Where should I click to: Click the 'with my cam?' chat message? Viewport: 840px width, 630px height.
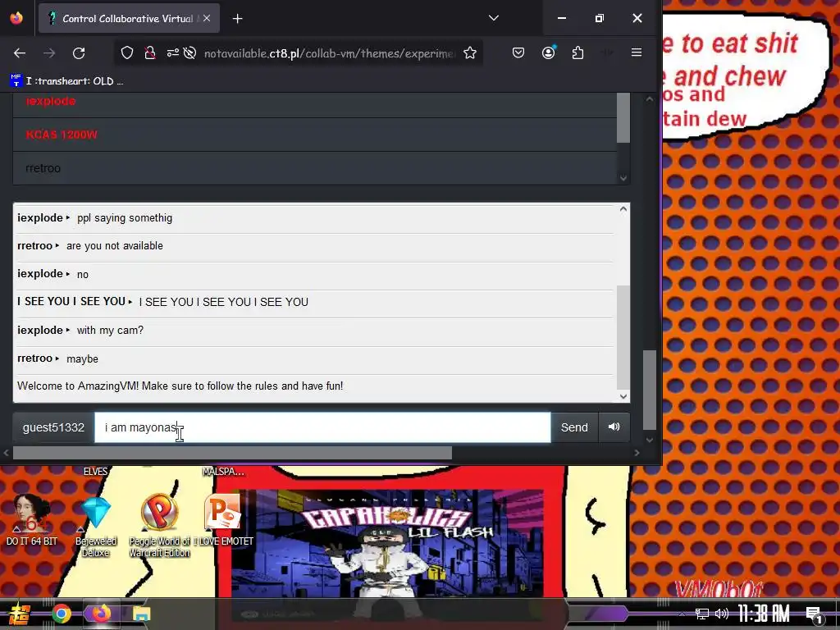coord(110,331)
